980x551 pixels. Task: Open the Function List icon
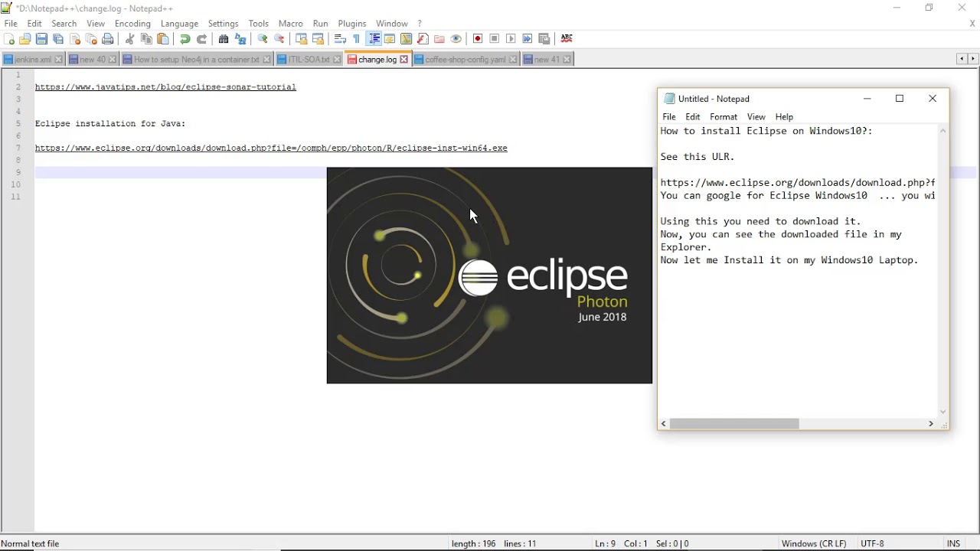point(423,39)
